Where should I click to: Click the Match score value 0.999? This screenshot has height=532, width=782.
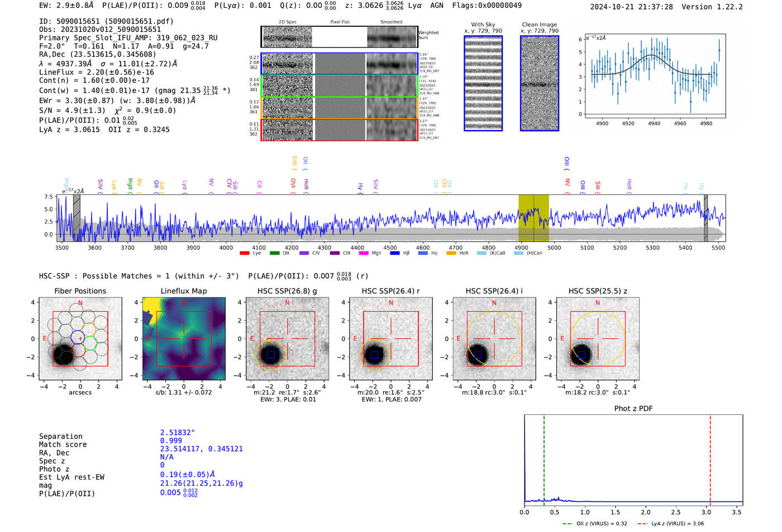tap(171, 440)
